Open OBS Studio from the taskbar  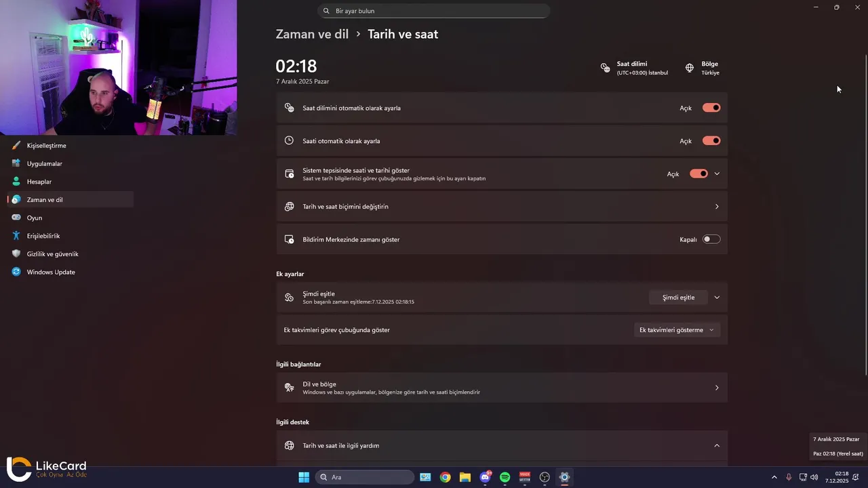coord(545,477)
